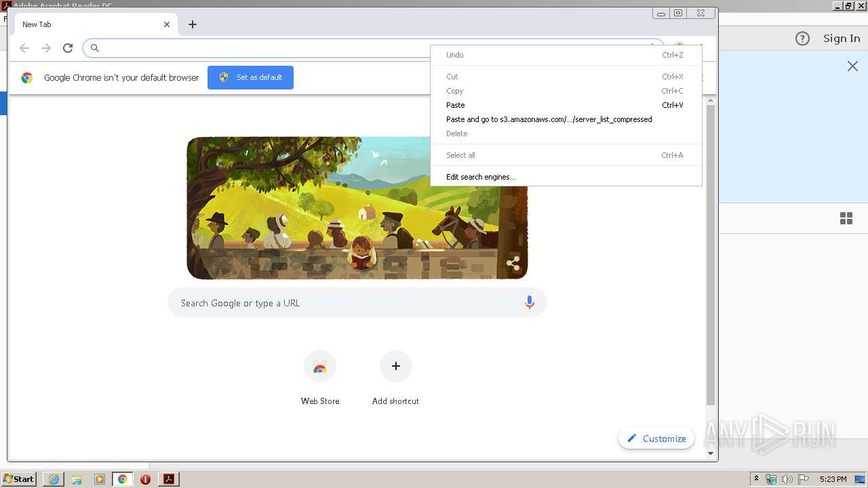The height and width of the screenshot is (488, 868).
Task: Reload the page with the refresh icon
Action: tap(68, 48)
